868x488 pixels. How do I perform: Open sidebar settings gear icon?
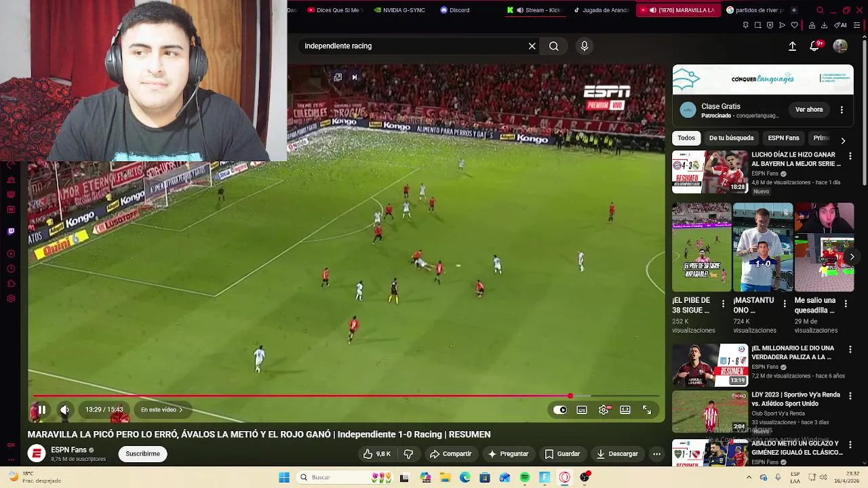pos(11,299)
